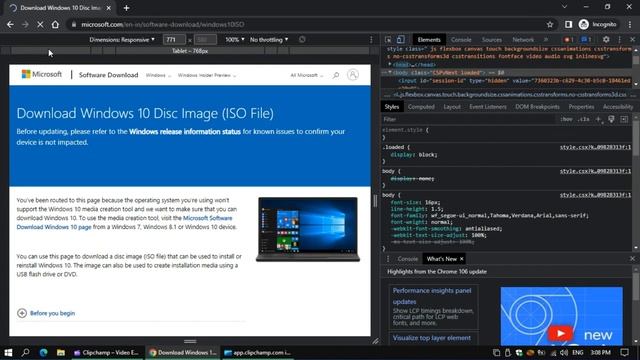
Task: Click the browser home icon
Action: click(55, 24)
